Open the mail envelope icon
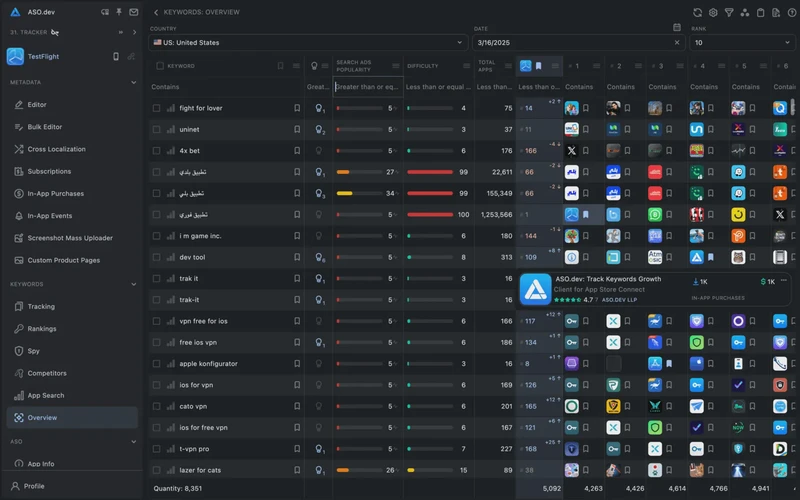The width and height of the screenshot is (800, 500). tap(134, 12)
